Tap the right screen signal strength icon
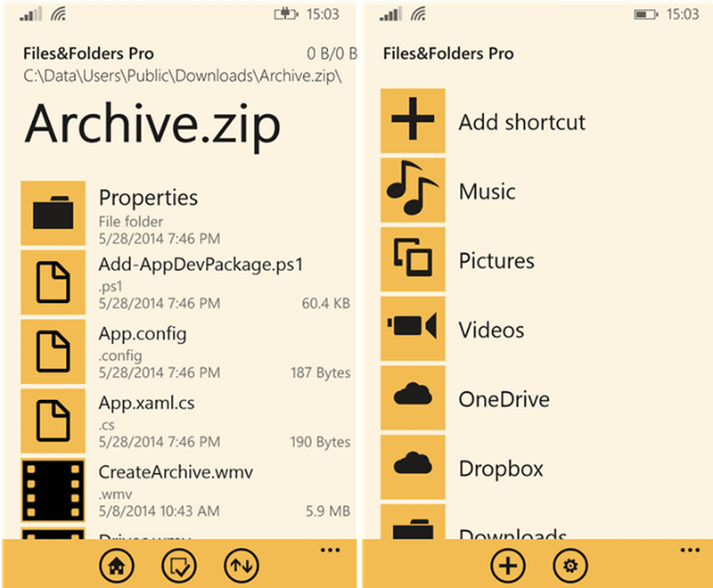The height and width of the screenshot is (588, 713). tap(390, 14)
